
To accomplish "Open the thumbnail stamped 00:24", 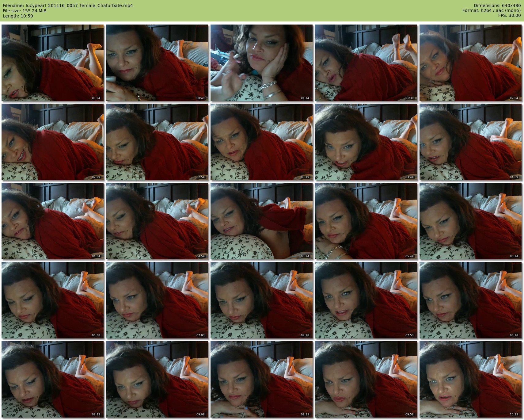I will 52,63.
